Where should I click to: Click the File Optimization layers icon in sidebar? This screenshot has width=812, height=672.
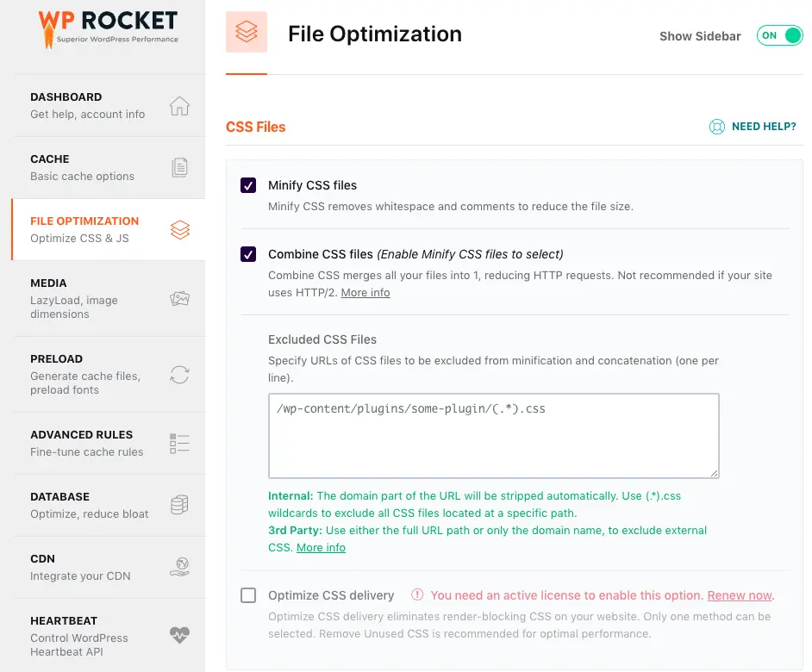[179, 230]
